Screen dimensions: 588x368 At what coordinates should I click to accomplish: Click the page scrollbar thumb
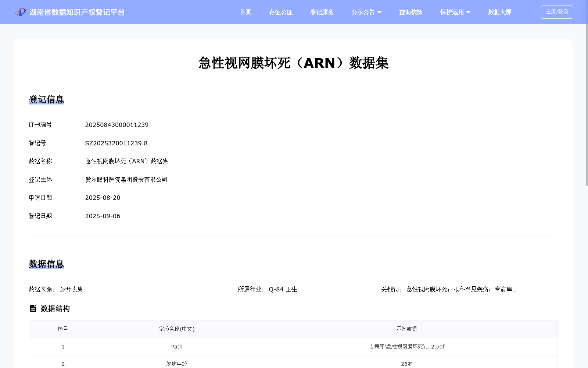587,105
